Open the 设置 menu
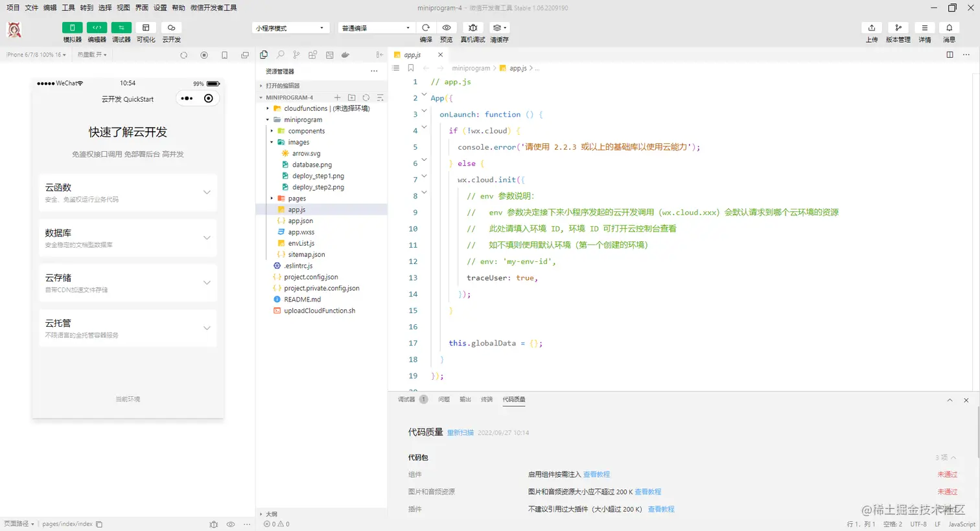Image resolution: width=980 pixels, height=531 pixels. point(160,8)
